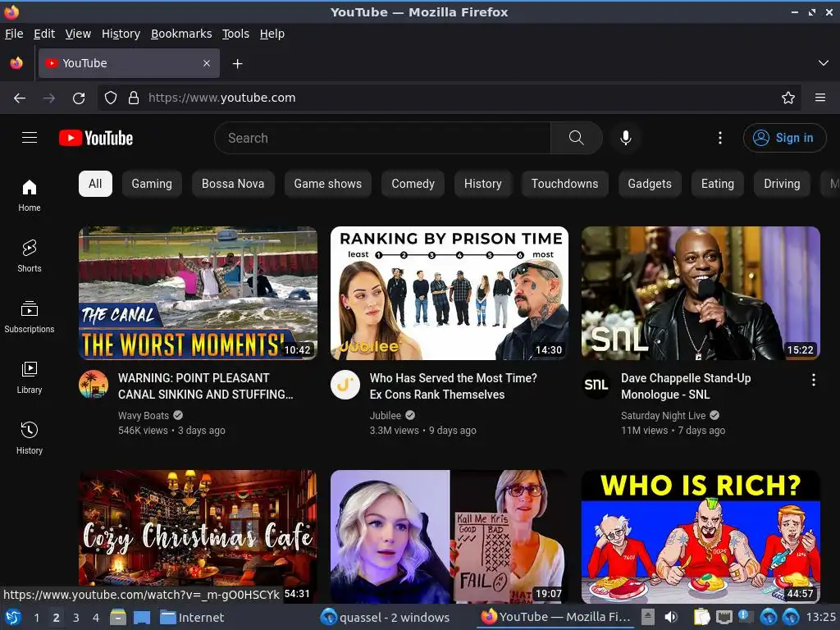Screen dimensions: 840x630
Task: Click the URL address bar
Action: point(449,98)
